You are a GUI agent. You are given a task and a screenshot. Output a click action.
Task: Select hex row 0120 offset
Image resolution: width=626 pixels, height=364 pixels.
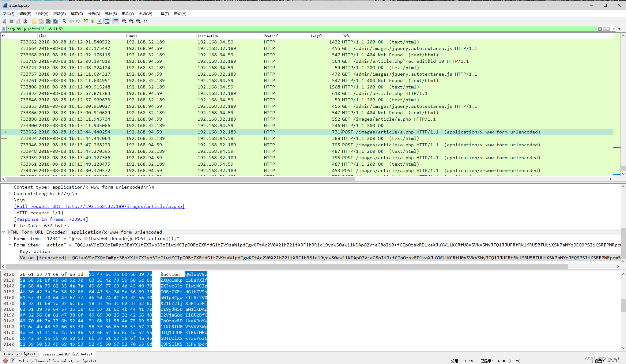tap(9, 274)
